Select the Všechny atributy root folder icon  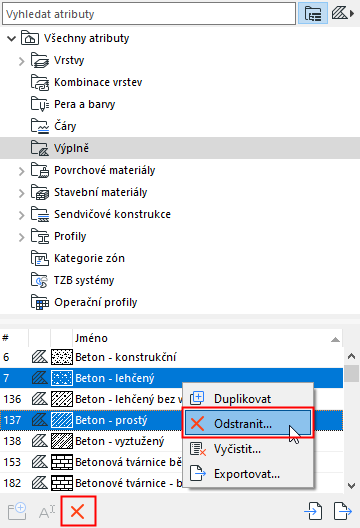[30, 38]
